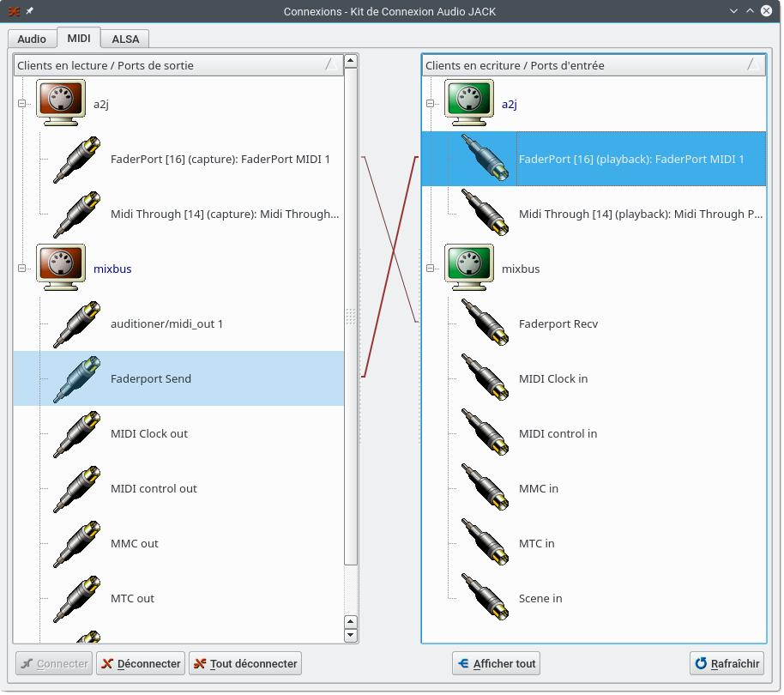Switch to the Audio tab

32,39
